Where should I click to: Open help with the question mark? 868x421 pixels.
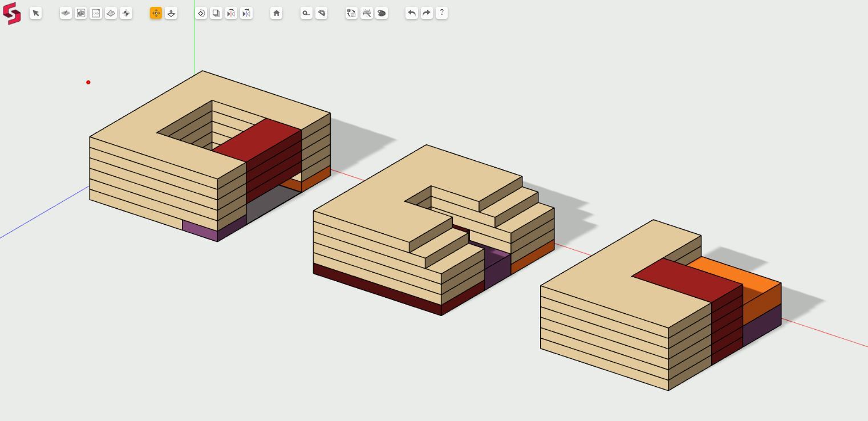tap(441, 13)
